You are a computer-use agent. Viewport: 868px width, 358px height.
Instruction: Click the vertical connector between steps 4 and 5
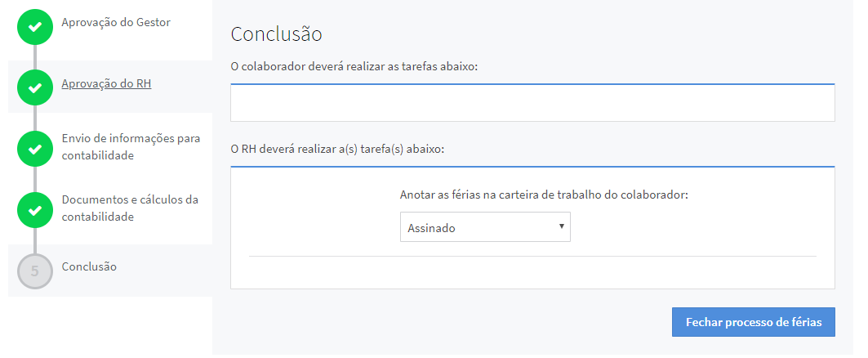(35, 240)
